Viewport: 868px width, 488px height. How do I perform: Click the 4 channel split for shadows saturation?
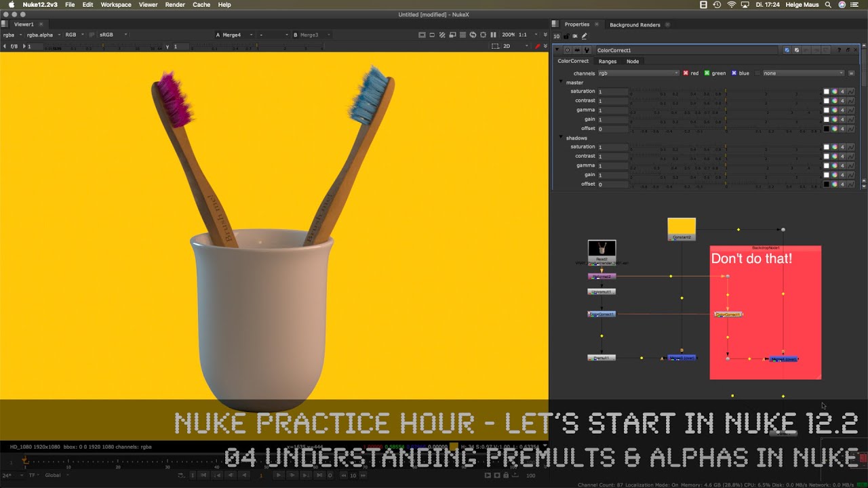(x=842, y=147)
